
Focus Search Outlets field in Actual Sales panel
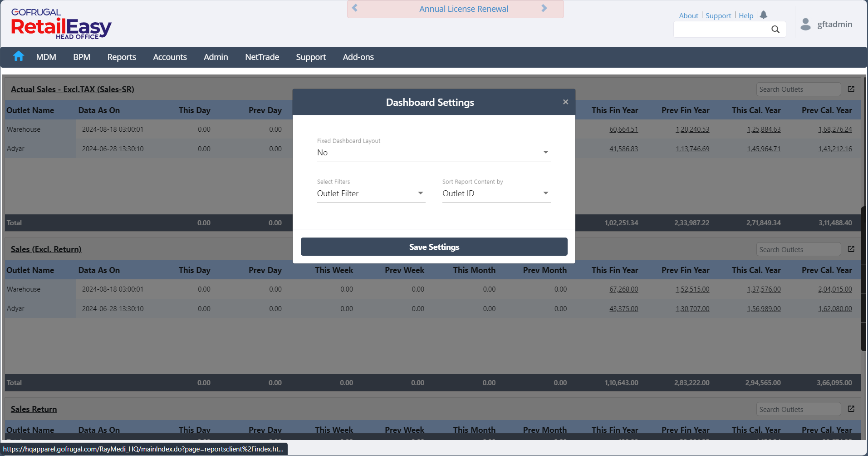[x=799, y=89]
